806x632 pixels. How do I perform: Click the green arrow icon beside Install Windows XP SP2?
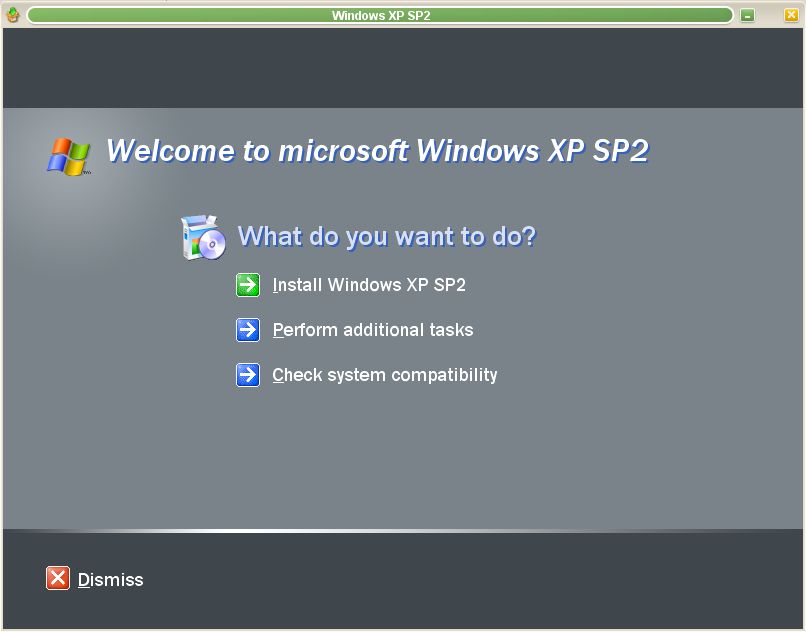248,285
